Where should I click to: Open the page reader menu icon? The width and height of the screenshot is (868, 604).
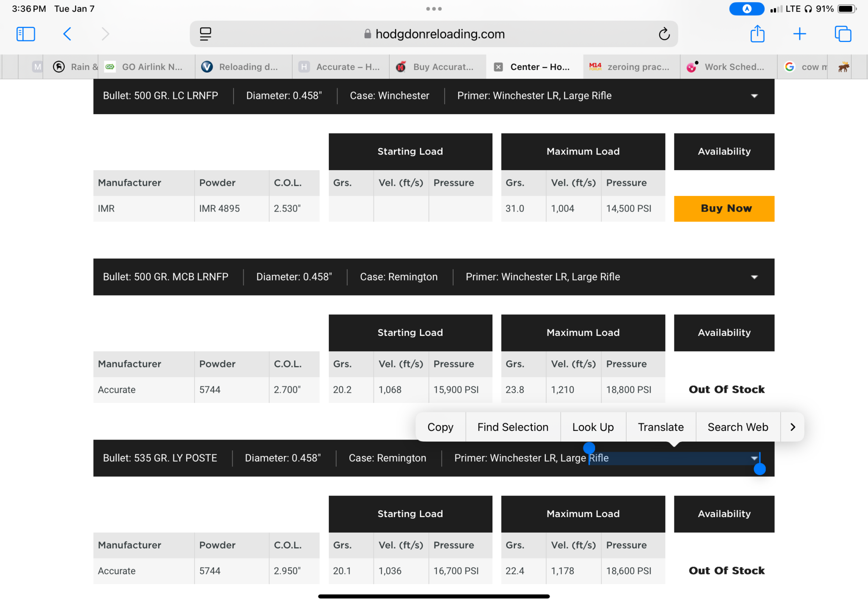[206, 34]
